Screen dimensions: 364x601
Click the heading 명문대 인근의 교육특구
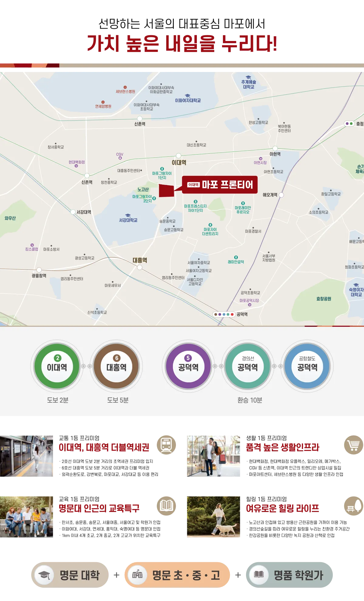click(x=99, y=508)
